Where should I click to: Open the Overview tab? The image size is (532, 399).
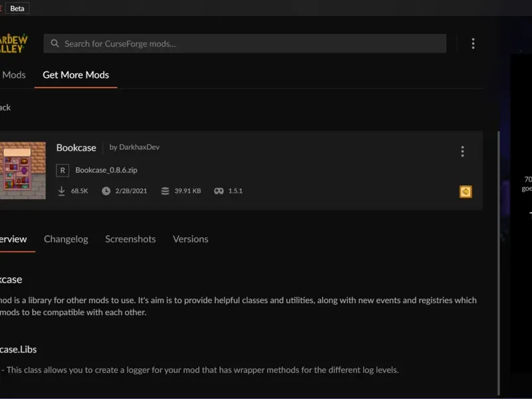pos(13,239)
